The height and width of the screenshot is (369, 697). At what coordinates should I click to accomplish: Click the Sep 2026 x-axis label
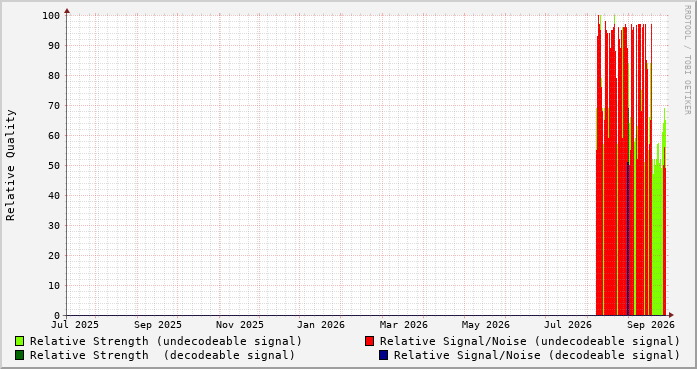(x=651, y=325)
